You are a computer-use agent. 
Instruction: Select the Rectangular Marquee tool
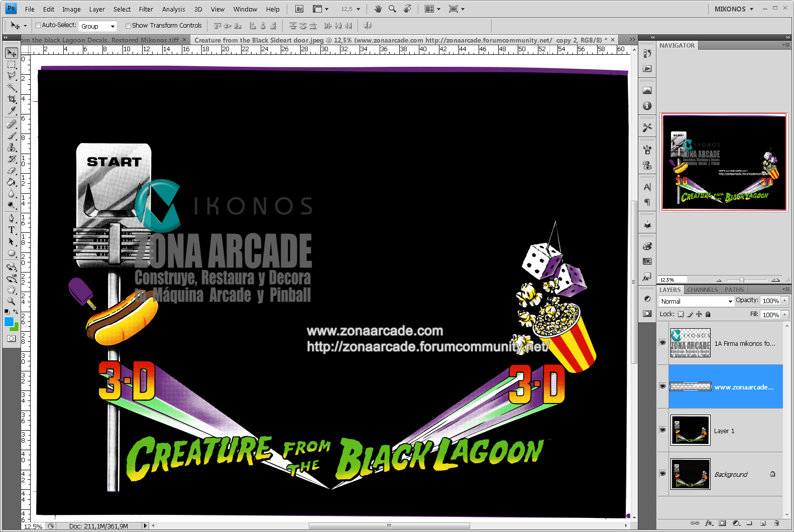(x=12, y=64)
